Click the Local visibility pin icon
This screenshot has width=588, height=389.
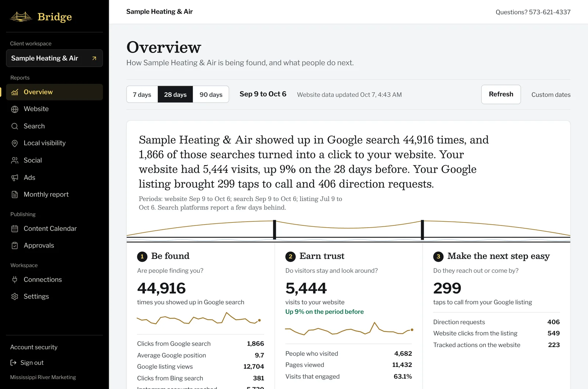(x=15, y=143)
